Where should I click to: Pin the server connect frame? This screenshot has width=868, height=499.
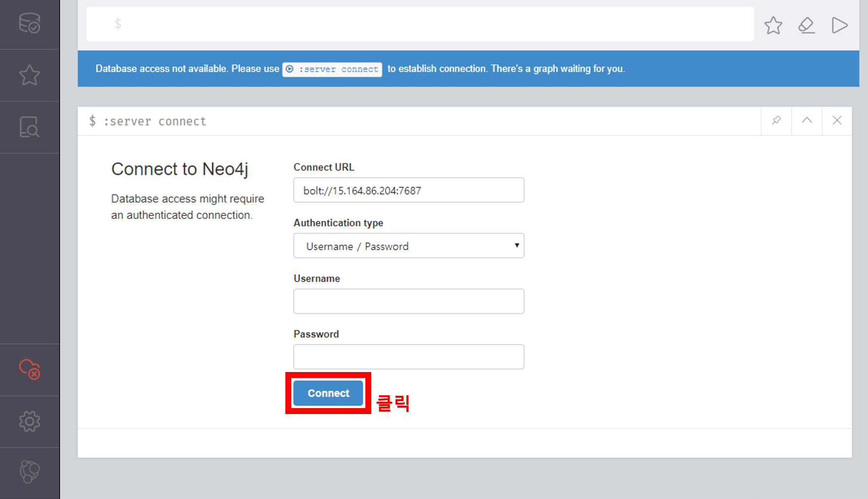point(776,121)
